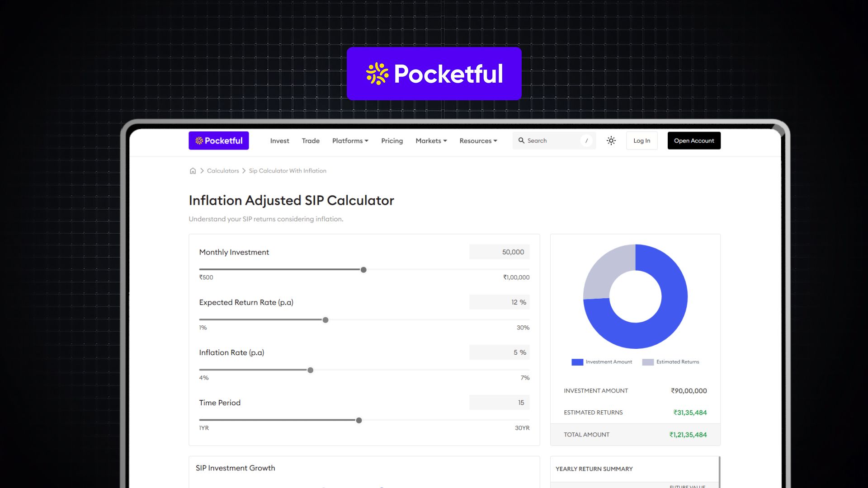Click the Pocketful logo in the navigation bar
868x488 pixels.
(x=218, y=141)
